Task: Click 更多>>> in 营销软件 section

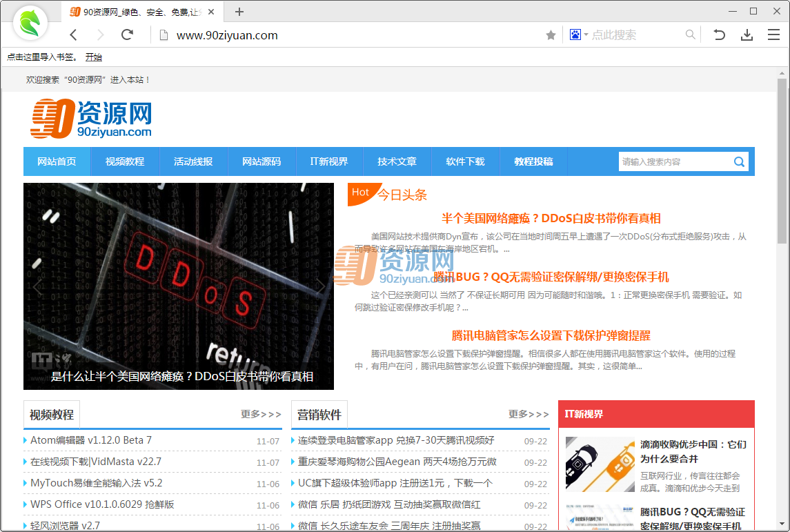Action: [529, 414]
